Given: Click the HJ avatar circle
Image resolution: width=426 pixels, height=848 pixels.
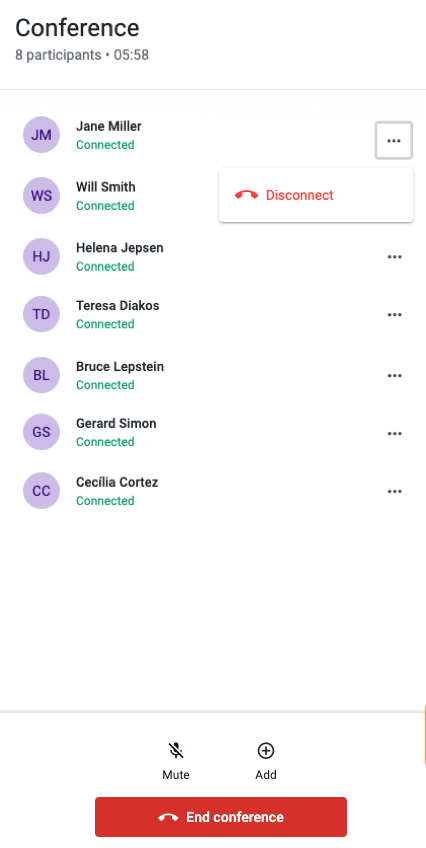Looking at the screenshot, I should (41, 256).
